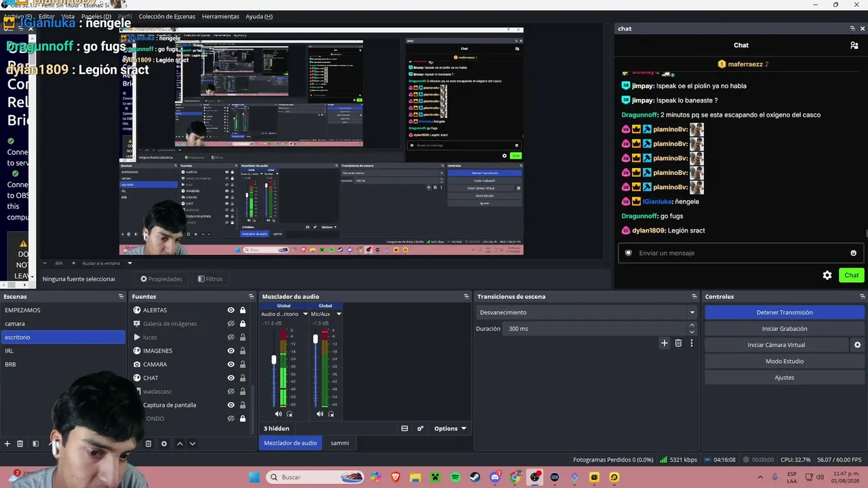Open the Mic/Aux channel menu arrow
The image size is (868, 488).
[x=338, y=314]
